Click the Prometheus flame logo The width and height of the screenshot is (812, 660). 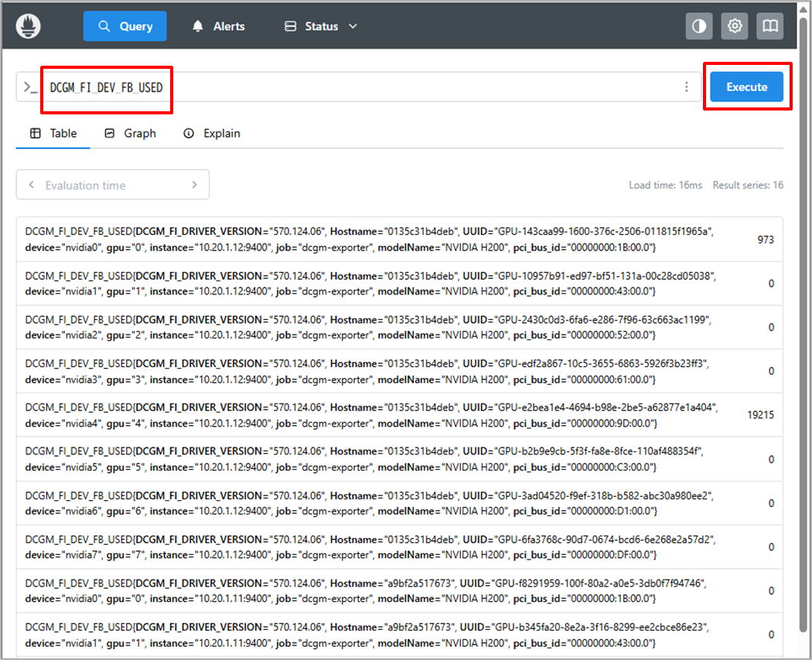pyautogui.click(x=29, y=26)
